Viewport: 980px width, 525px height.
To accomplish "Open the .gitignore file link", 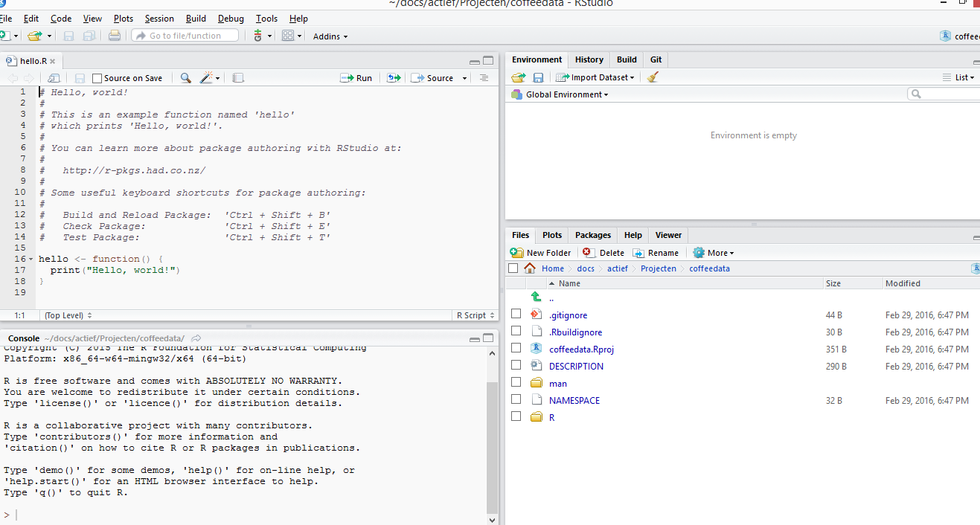I will pyautogui.click(x=568, y=315).
